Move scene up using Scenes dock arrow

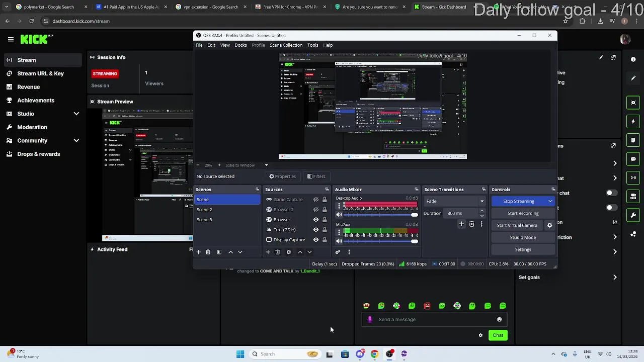point(230,252)
